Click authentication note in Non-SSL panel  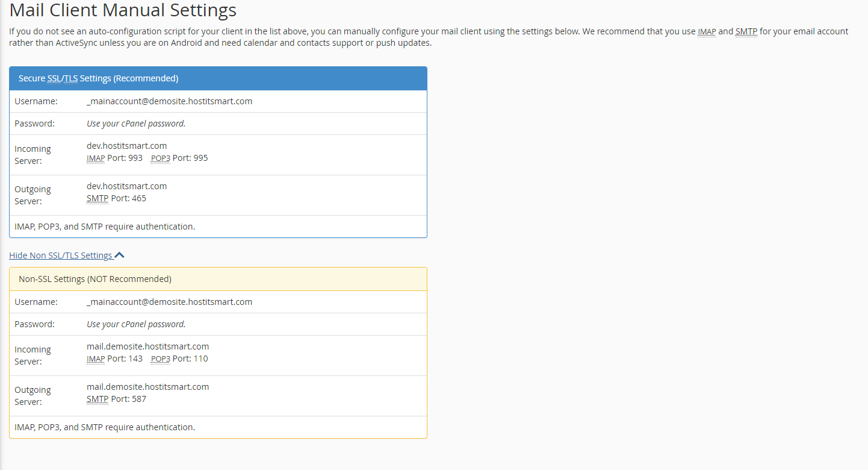click(105, 427)
